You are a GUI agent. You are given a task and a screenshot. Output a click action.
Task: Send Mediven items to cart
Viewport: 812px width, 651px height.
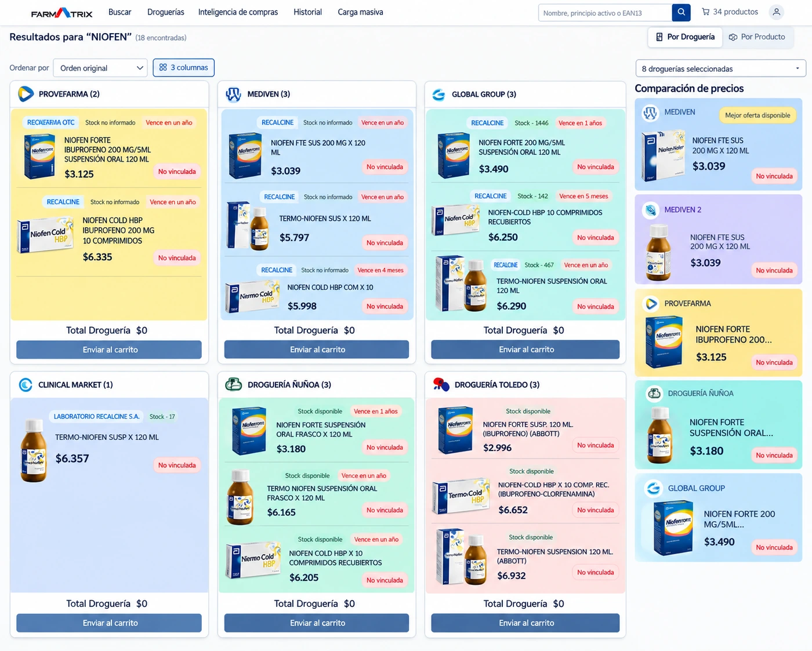[317, 350]
